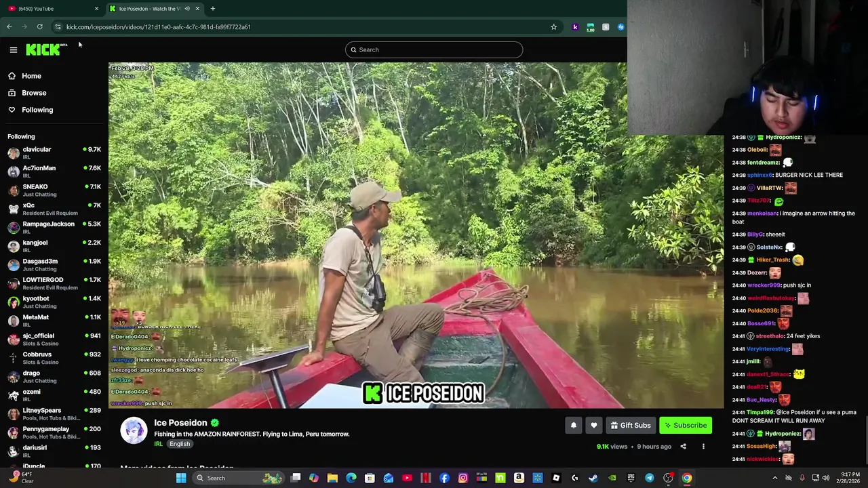Select Cobbruvs in the Following list

54,358
